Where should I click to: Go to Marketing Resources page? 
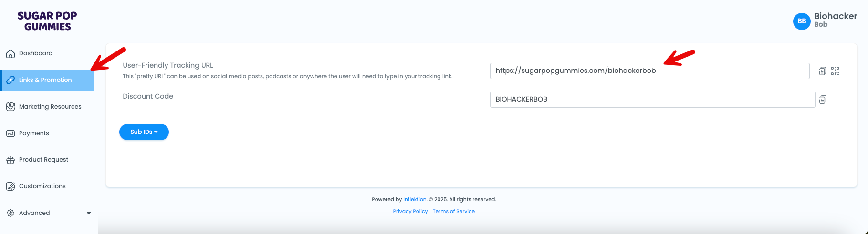pos(50,107)
